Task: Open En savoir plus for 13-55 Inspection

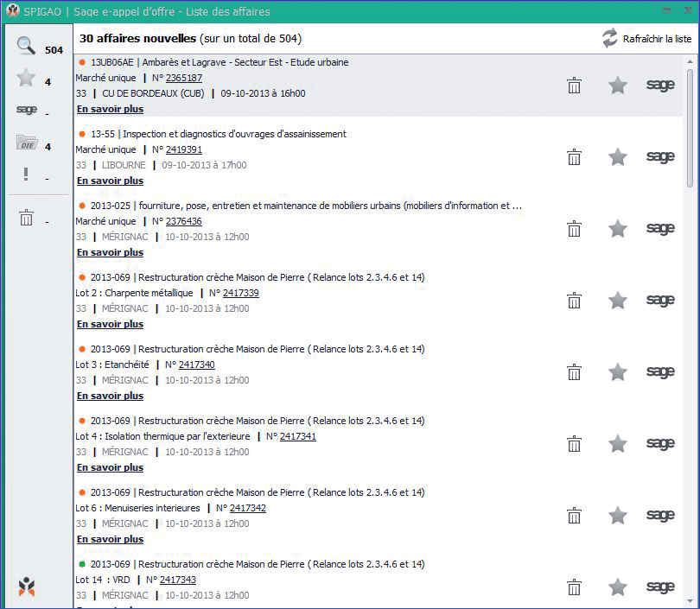Action: pos(111,181)
